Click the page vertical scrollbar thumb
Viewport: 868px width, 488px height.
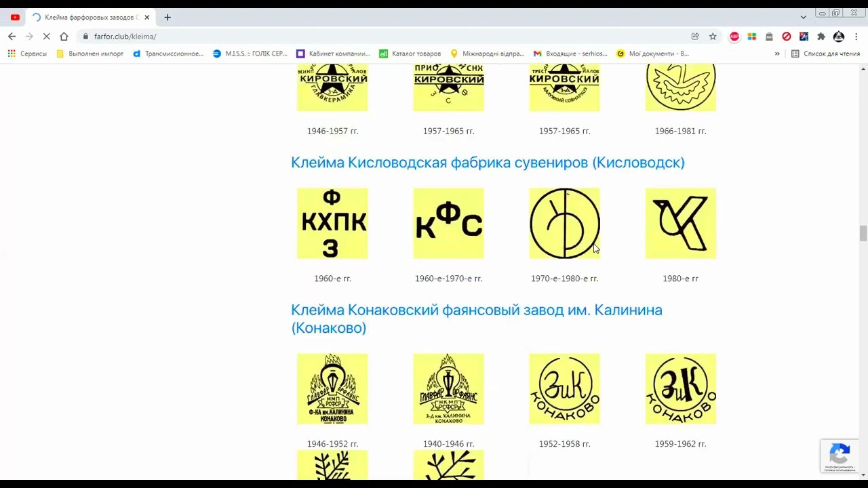coord(863,233)
